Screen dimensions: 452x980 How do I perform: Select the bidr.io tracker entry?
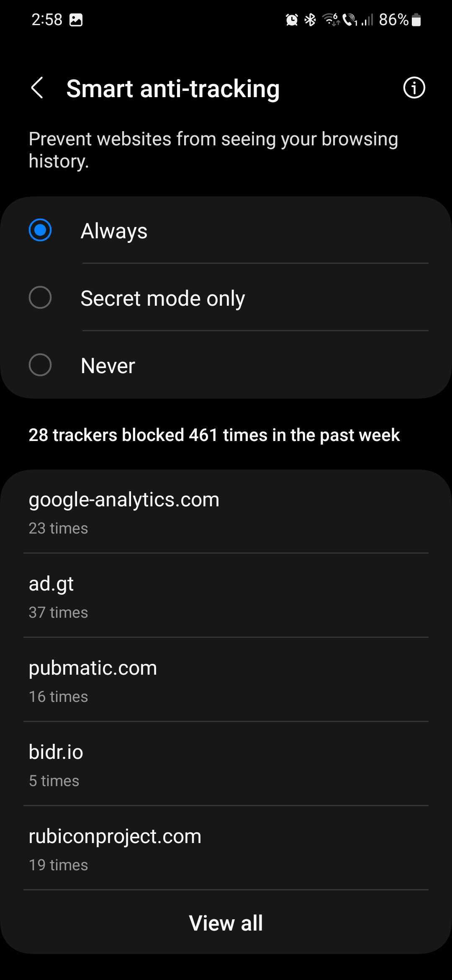click(226, 764)
